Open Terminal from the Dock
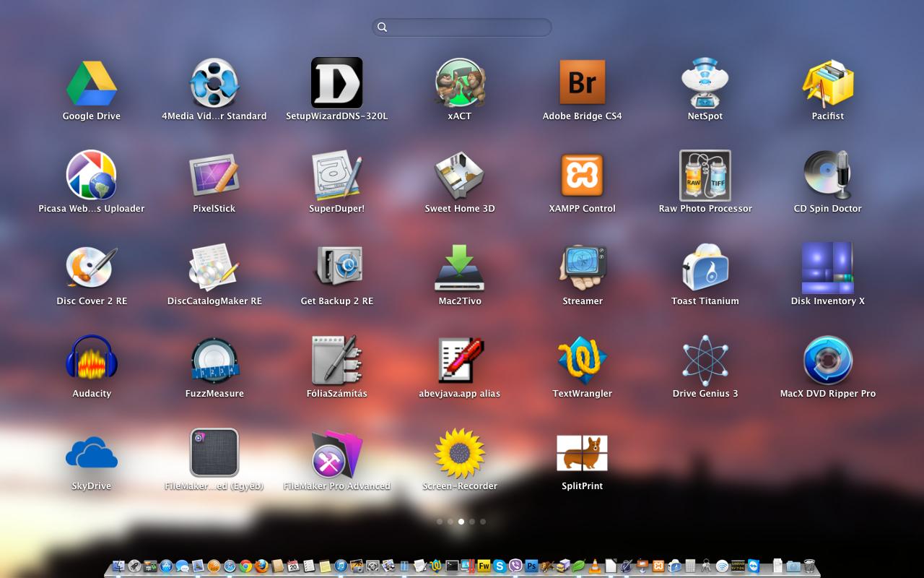The height and width of the screenshot is (578, 924). (452, 566)
